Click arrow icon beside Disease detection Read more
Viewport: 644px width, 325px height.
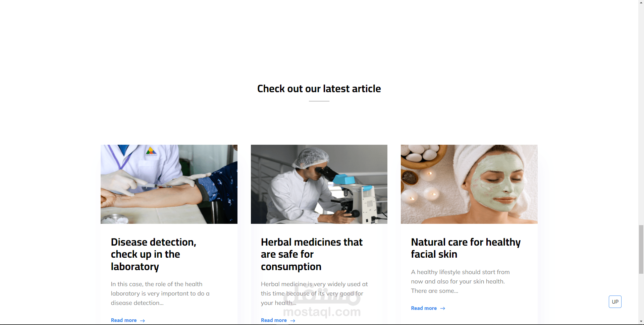143,321
